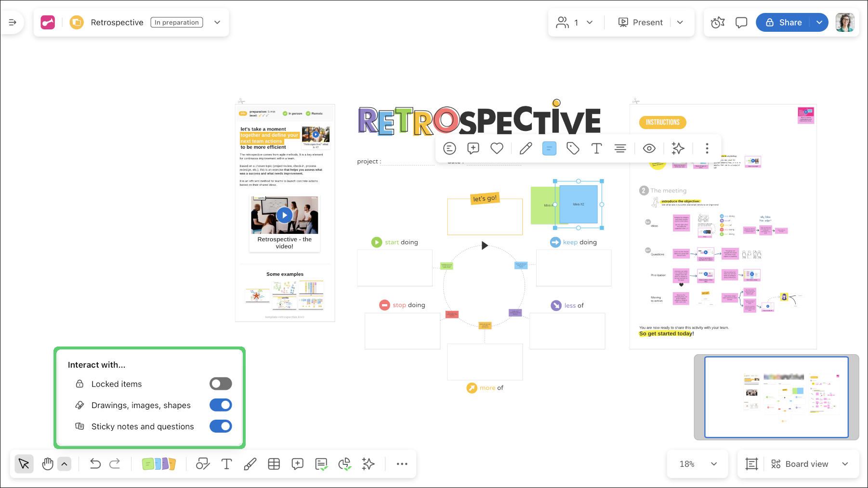The width and height of the screenshot is (868, 488).
Task: Insert a table from the toolbar
Action: pos(274,464)
